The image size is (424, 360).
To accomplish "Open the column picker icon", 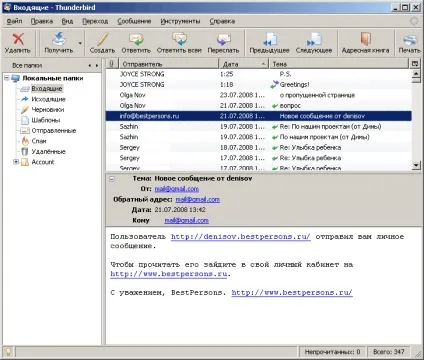I will pyautogui.click(x=415, y=63).
